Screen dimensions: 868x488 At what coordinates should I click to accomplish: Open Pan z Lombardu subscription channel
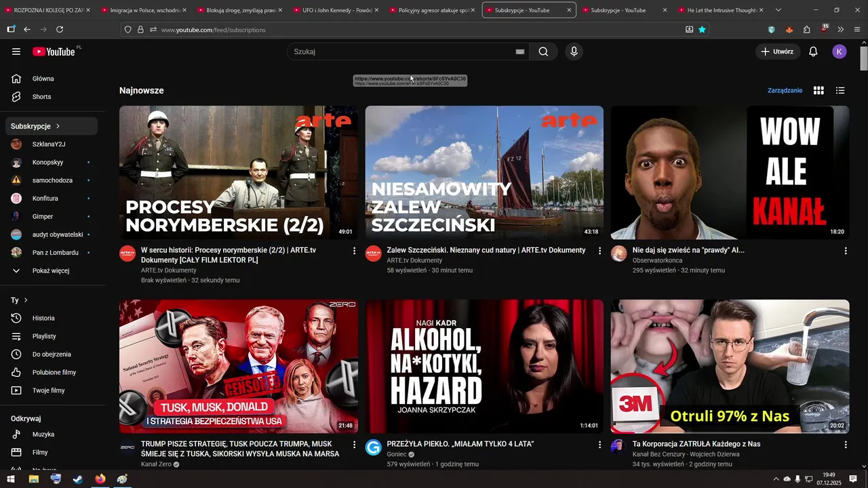(52, 253)
